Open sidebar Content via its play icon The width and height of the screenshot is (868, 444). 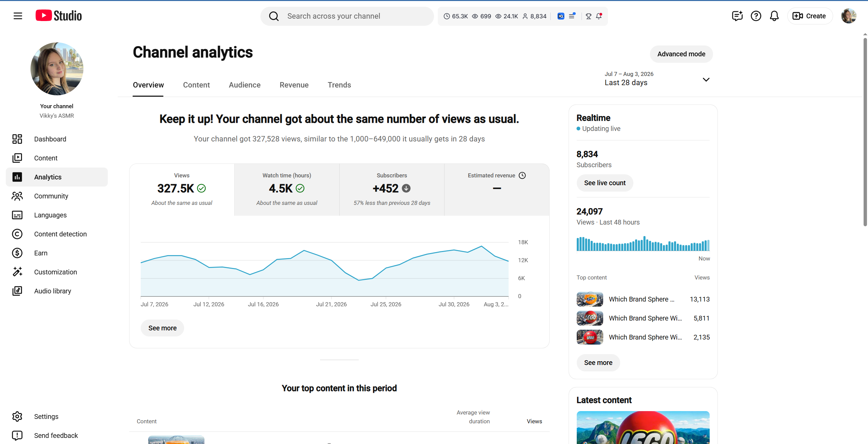click(17, 158)
